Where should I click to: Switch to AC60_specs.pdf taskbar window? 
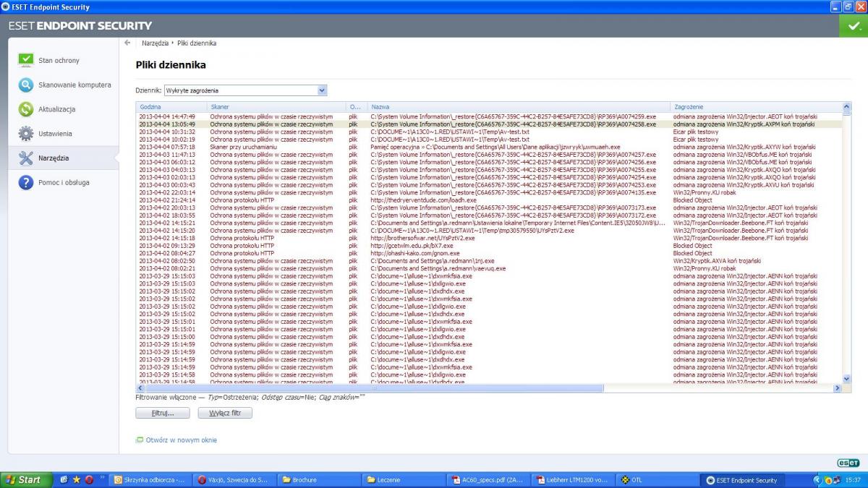489,480
